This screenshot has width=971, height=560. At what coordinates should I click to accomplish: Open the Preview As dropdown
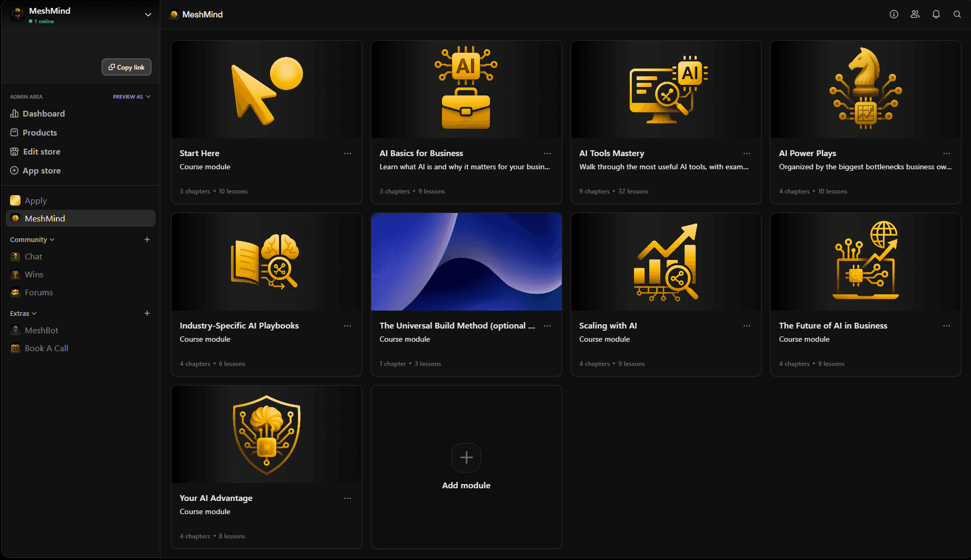pyautogui.click(x=131, y=96)
